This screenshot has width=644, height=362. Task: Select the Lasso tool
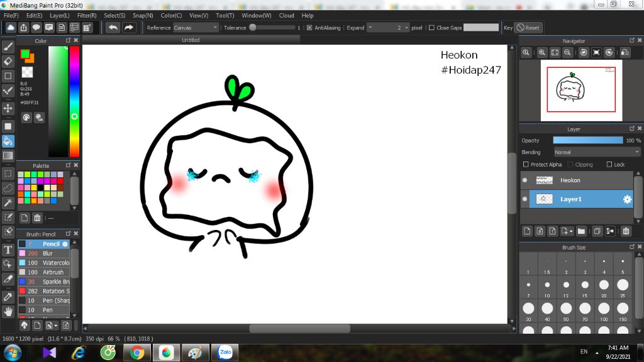(8, 189)
